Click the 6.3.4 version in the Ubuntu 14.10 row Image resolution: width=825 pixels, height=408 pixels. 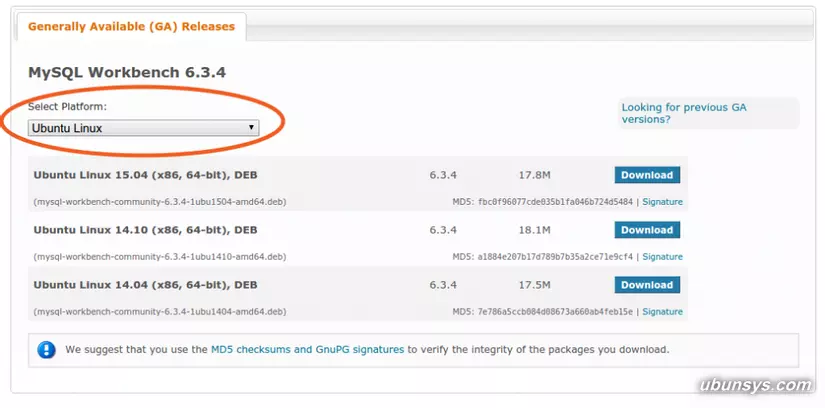[443, 230]
